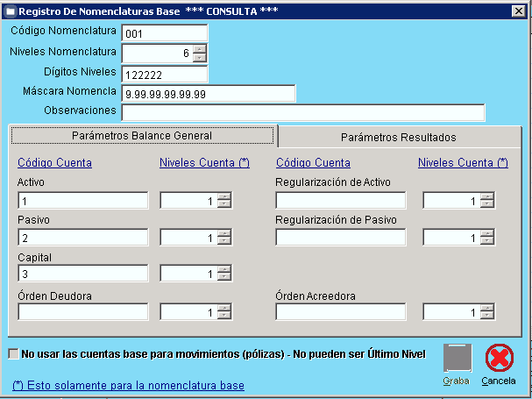The width and height of the screenshot is (532, 399).
Task: Click the title bar application icon
Action: (x=10, y=11)
